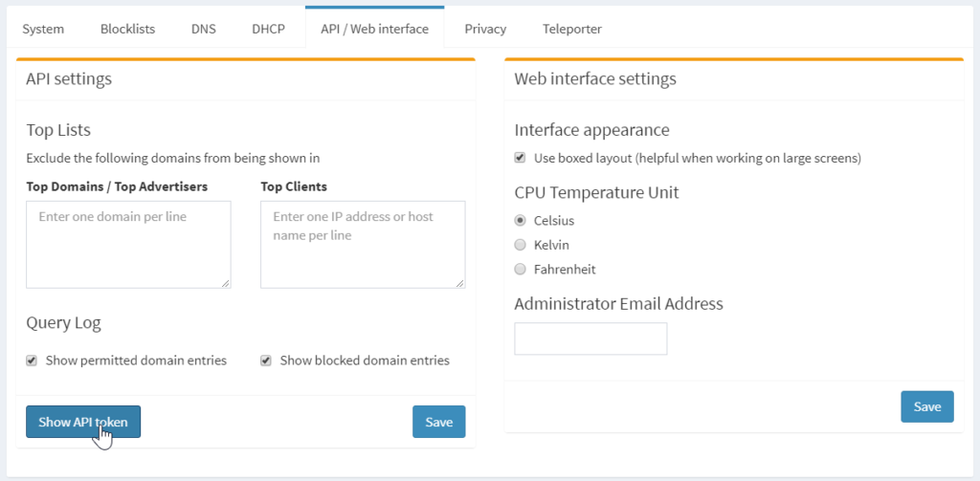Disable the Use boxed layout checkbox
This screenshot has width=980, height=481.
(520, 158)
